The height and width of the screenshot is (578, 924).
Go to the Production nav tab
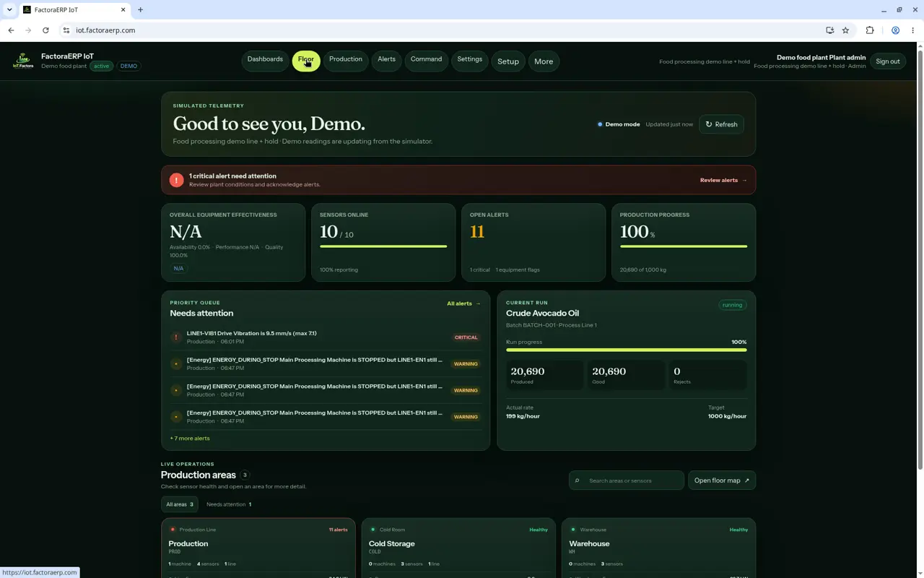pos(346,60)
